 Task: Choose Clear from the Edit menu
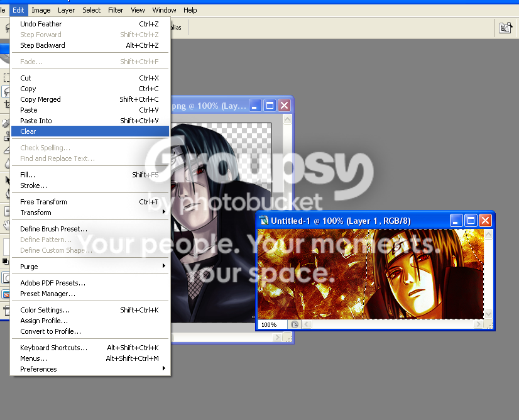point(90,131)
